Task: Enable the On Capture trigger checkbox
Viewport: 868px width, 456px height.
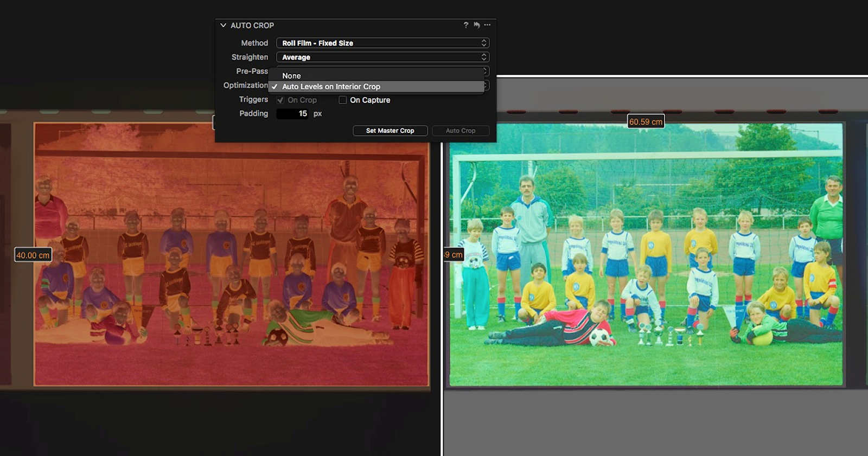Action: click(343, 100)
